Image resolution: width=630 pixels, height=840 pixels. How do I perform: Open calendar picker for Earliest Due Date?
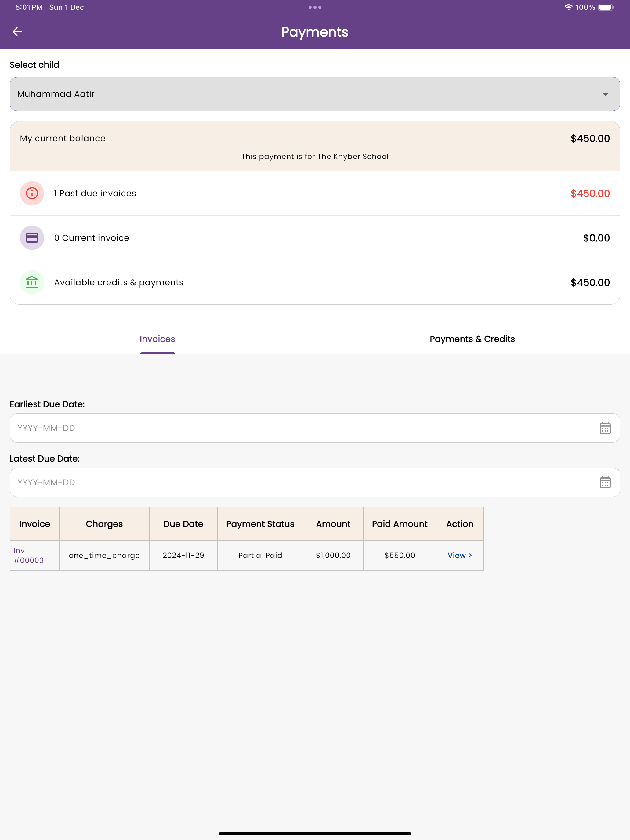[x=605, y=428]
